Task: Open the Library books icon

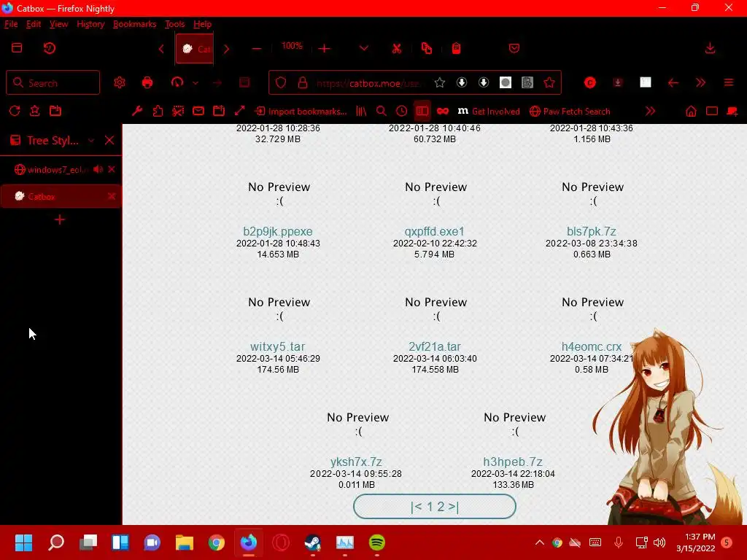Action: [x=361, y=111]
